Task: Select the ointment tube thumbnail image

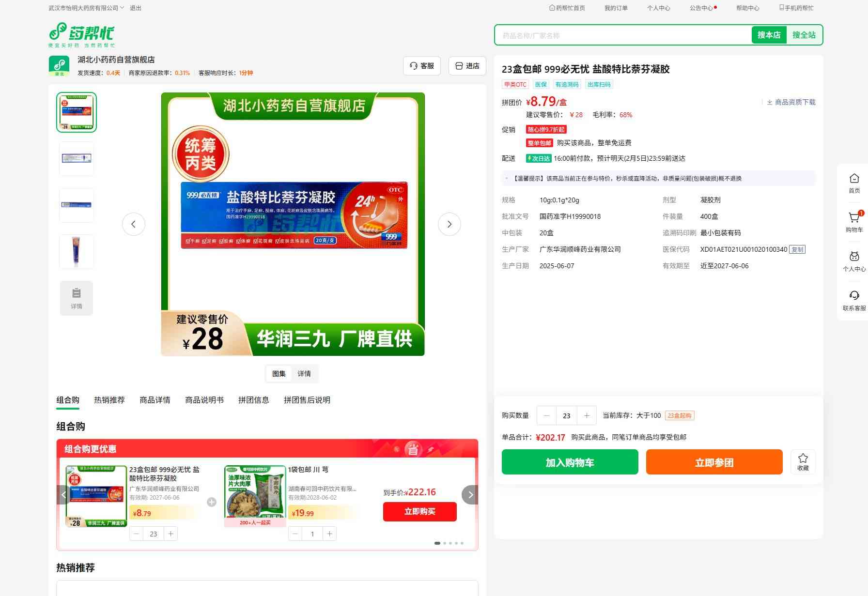Action: (77, 252)
